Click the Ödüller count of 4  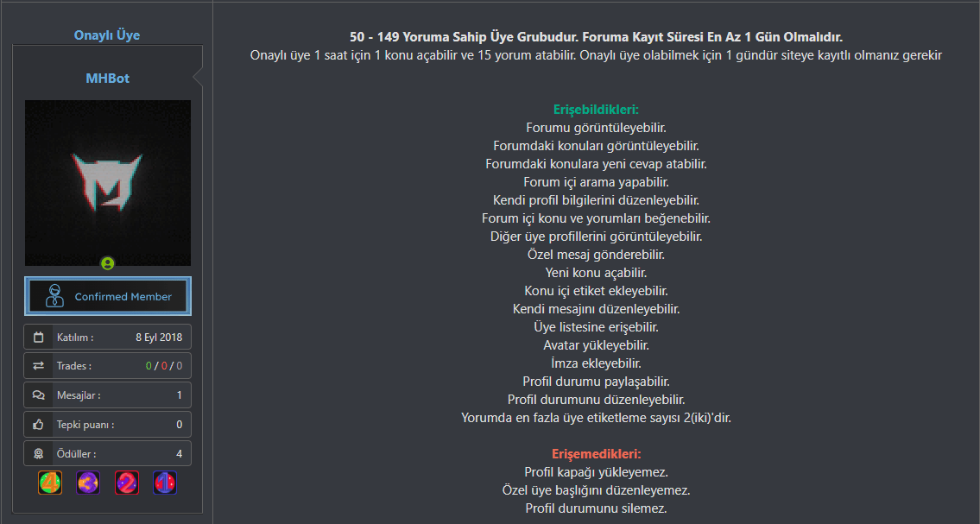180,454
